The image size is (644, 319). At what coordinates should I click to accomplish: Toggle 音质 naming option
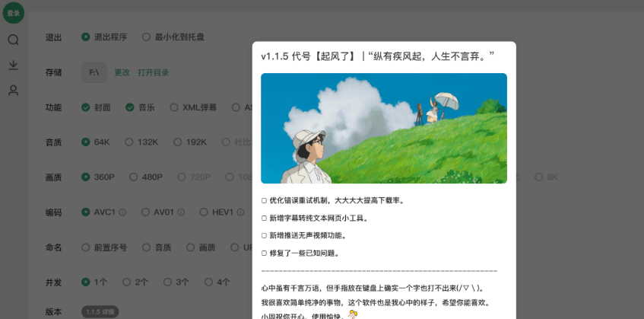click(x=157, y=247)
